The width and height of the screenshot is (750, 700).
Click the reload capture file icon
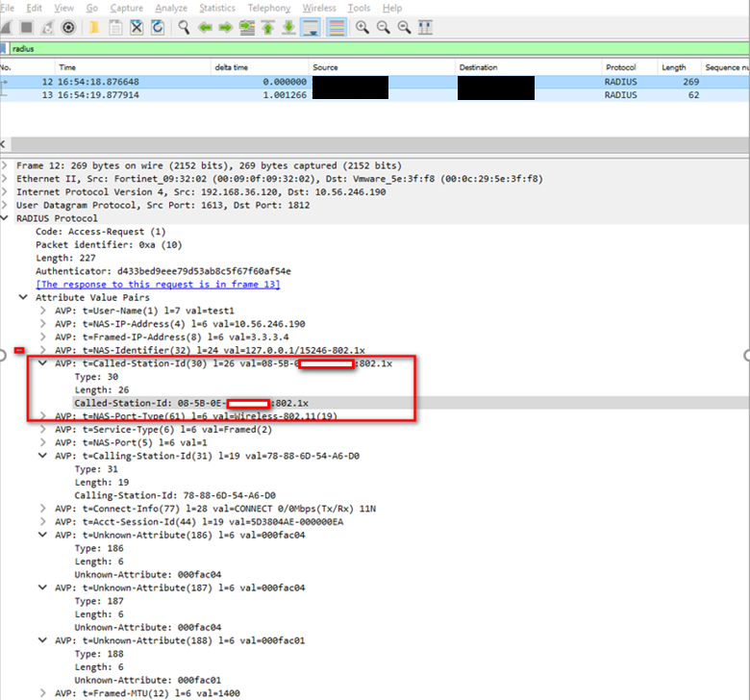(x=158, y=27)
